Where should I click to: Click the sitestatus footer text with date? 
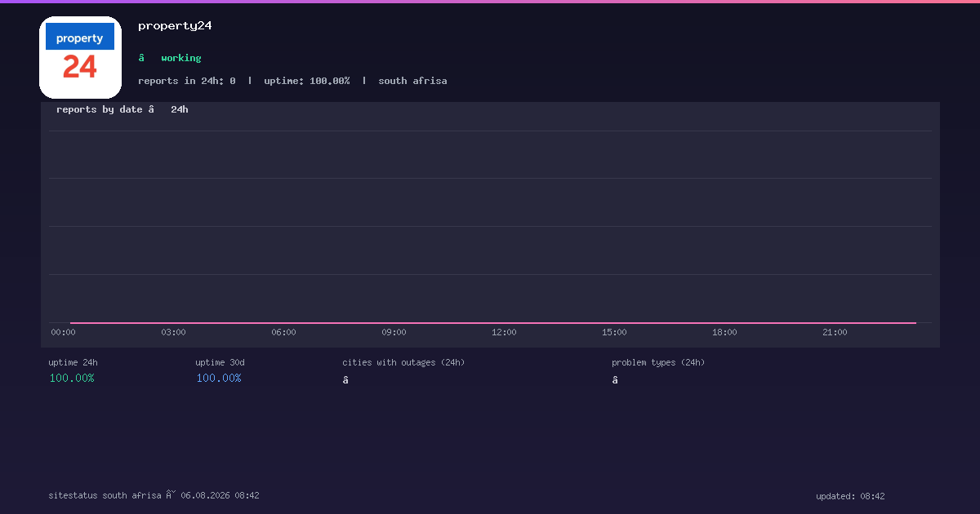154,495
